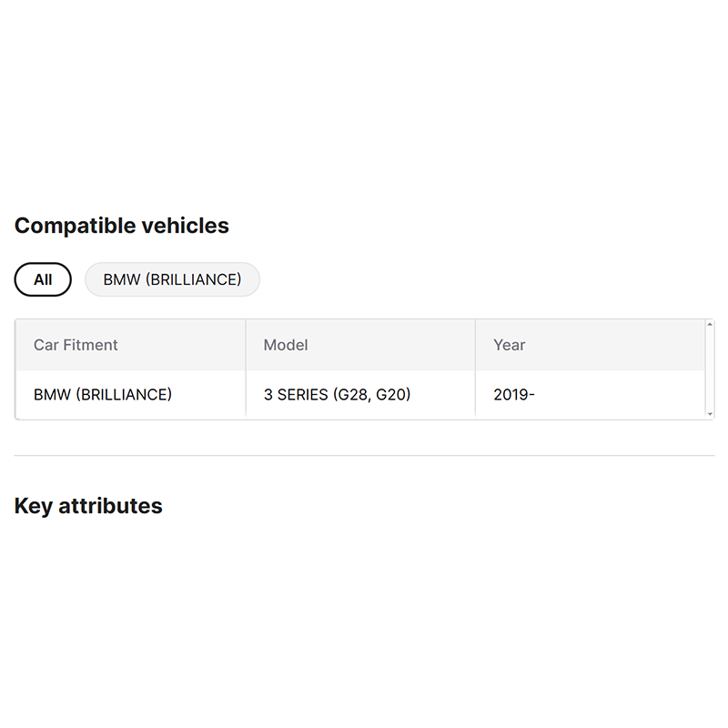Click the Key attributes heading

click(x=88, y=506)
